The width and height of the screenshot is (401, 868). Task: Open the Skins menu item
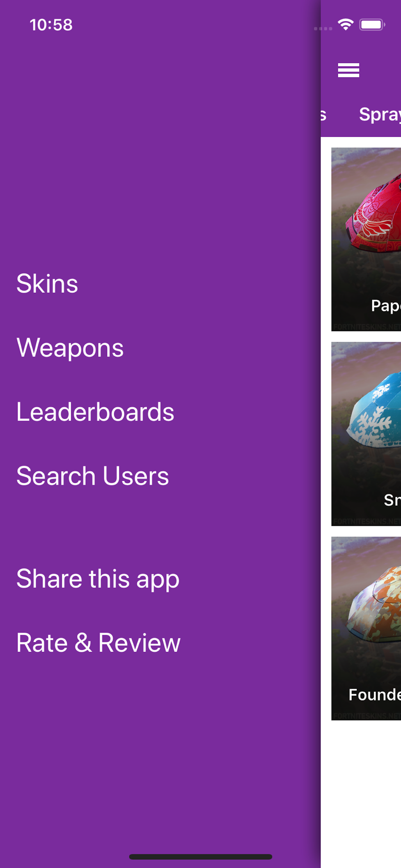pyautogui.click(x=47, y=284)
